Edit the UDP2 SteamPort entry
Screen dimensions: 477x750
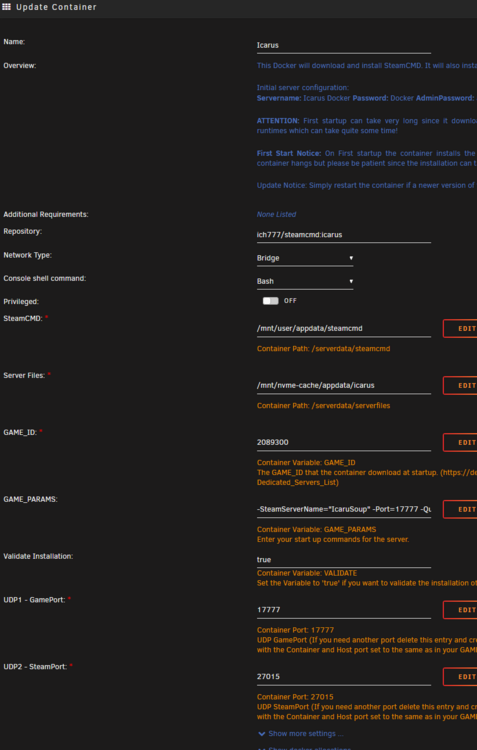pos(460,677)
